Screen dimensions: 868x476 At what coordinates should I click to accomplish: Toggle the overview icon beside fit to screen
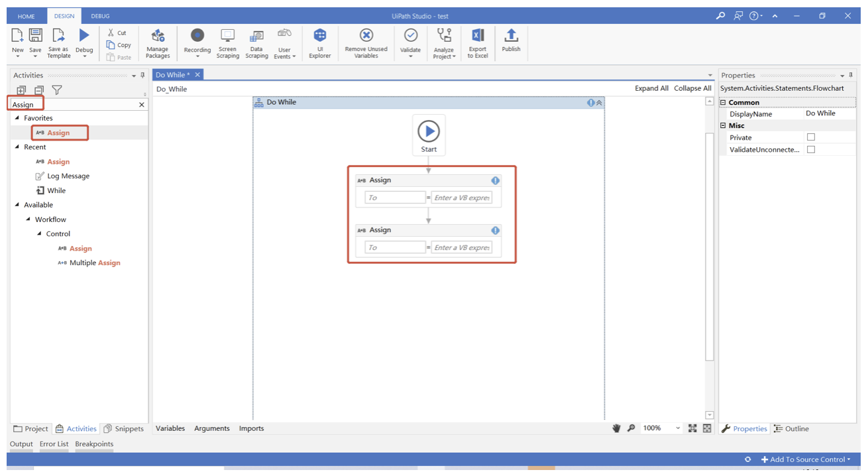click(x=707, y=428)
